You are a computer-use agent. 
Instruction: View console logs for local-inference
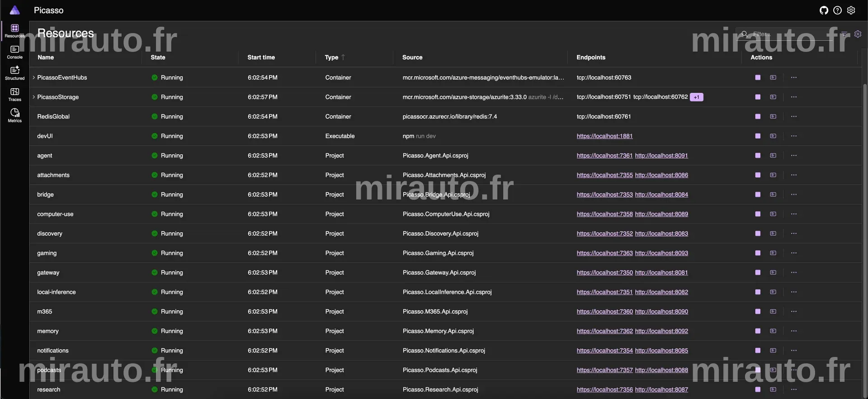tap(773, 292)
